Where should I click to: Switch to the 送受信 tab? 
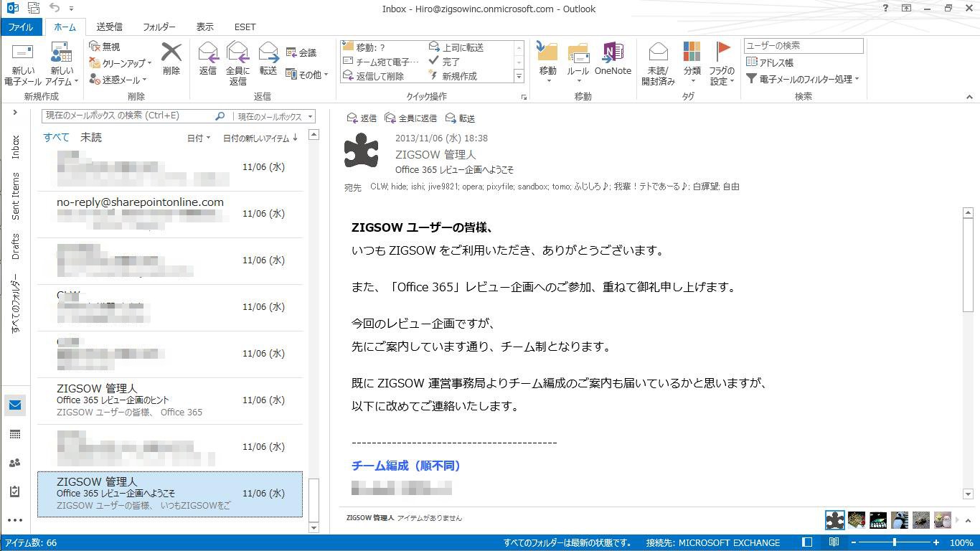click(x=109, y=27)
